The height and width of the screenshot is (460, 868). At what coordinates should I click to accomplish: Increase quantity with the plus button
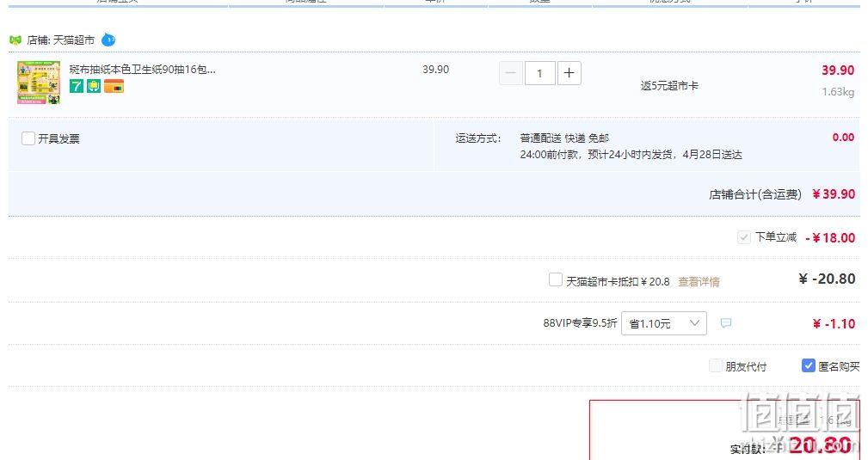(569, 73)
